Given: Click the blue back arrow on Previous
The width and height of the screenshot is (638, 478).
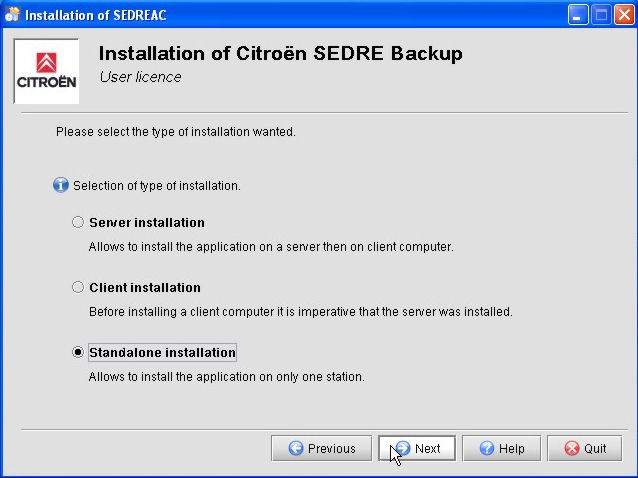Looking at the screenshot, I should (296, 449).
